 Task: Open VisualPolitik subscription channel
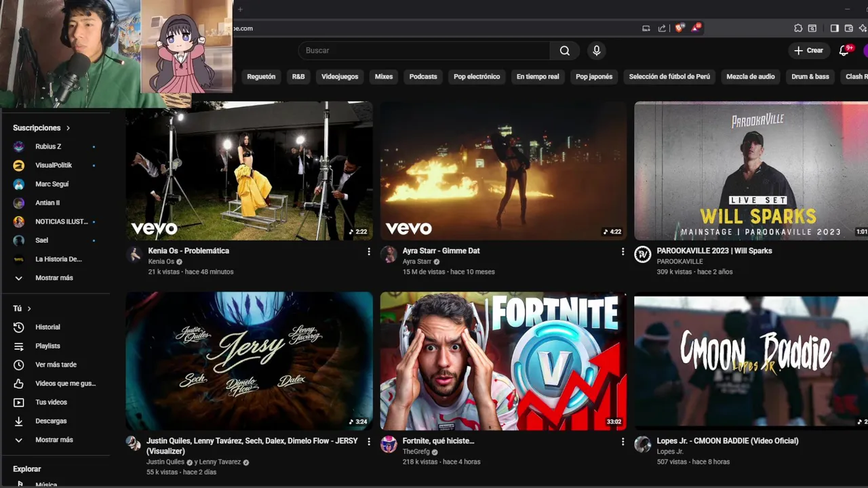(x=54, y=165)
